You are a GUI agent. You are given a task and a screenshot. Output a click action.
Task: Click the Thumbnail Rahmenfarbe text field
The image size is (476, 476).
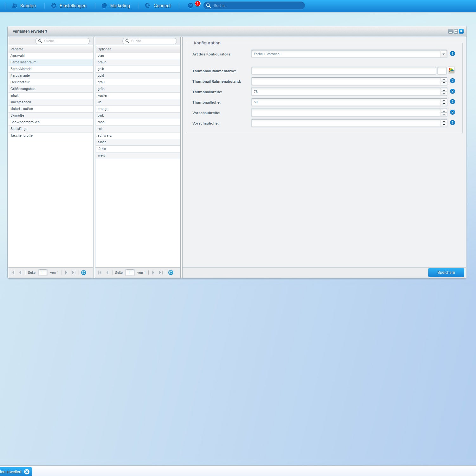click(x=344, y=71)
